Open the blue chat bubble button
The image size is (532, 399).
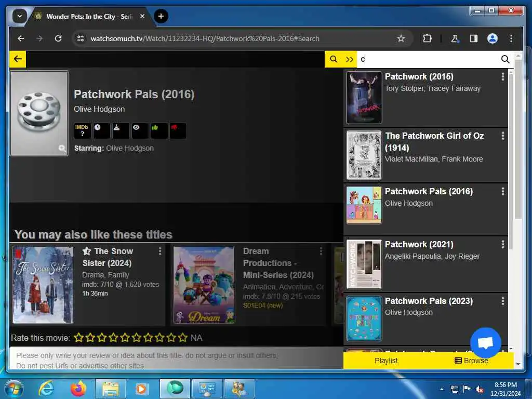click(486, 343)
